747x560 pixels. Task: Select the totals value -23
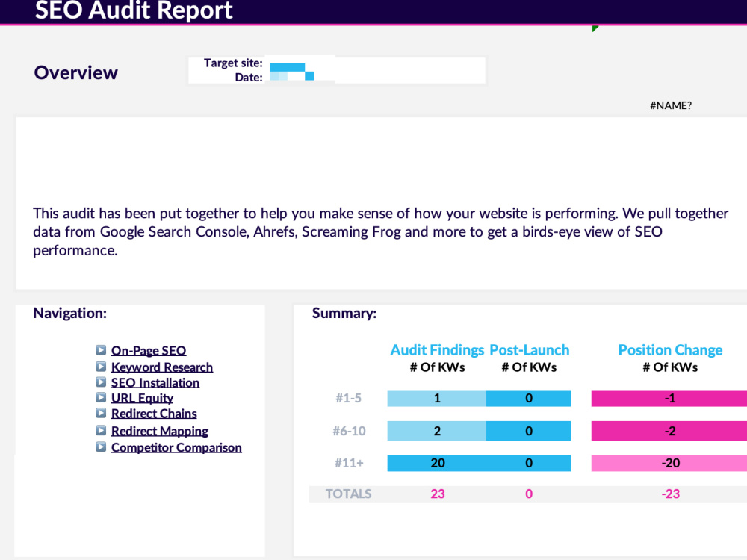click(670, 494)
